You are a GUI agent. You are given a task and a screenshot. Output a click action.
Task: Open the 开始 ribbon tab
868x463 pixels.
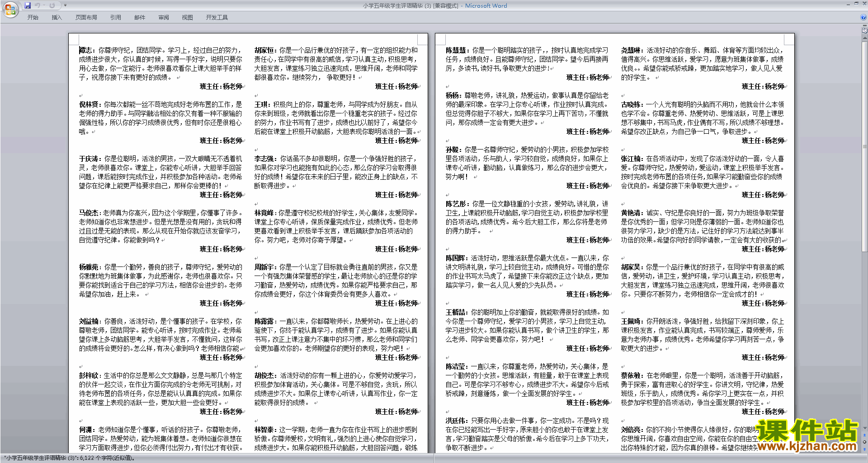coord(33,17)
